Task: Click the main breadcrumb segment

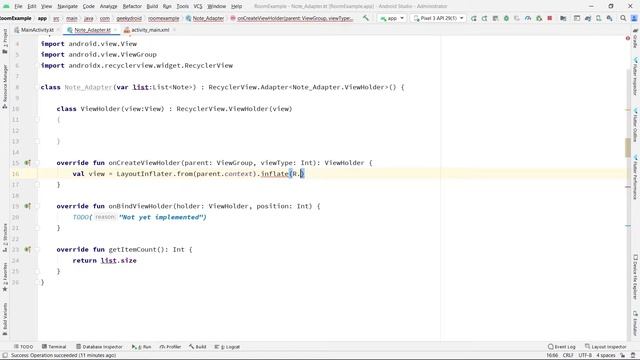Action: click(72, 18)
